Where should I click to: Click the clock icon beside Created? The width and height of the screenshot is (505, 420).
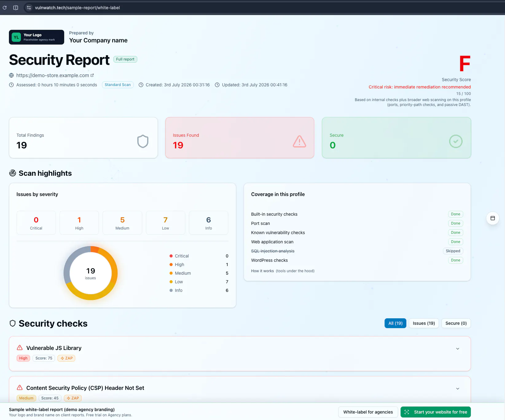tap(141, 85)
